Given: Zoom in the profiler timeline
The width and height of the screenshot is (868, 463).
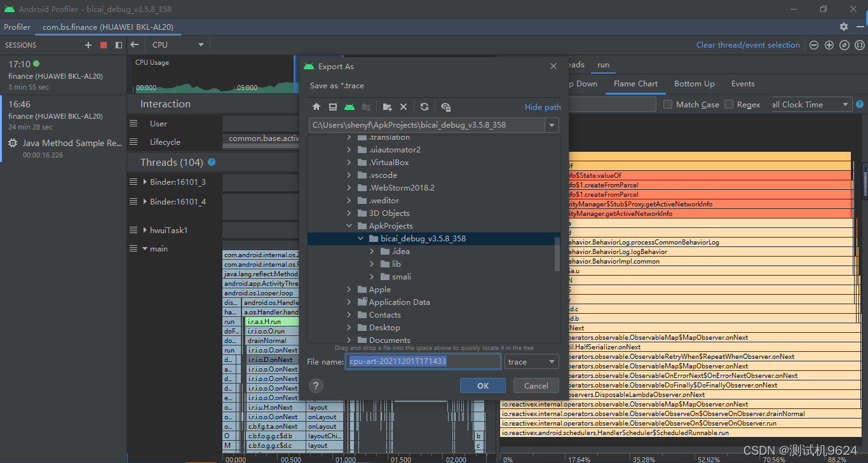Looking at the screenshot, I should click(x=829, y=45).
